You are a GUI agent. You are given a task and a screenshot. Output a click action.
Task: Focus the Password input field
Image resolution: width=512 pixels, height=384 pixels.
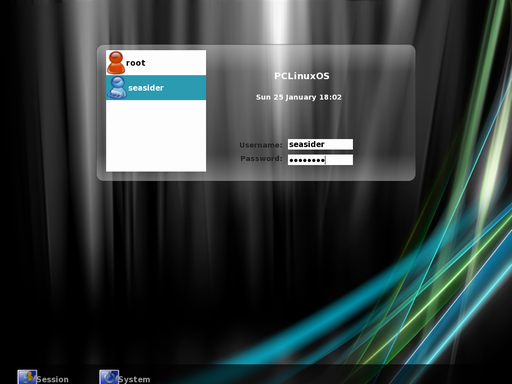(x=320, y=160)
